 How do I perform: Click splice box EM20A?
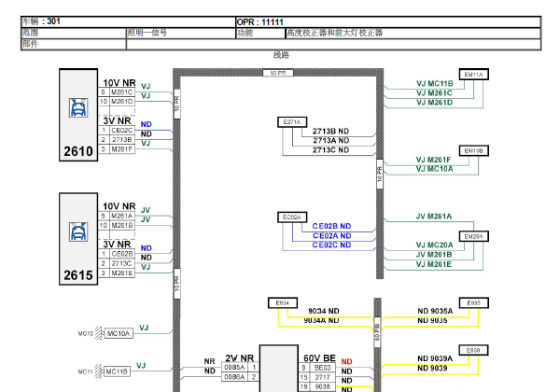click(x=473, y=236)
